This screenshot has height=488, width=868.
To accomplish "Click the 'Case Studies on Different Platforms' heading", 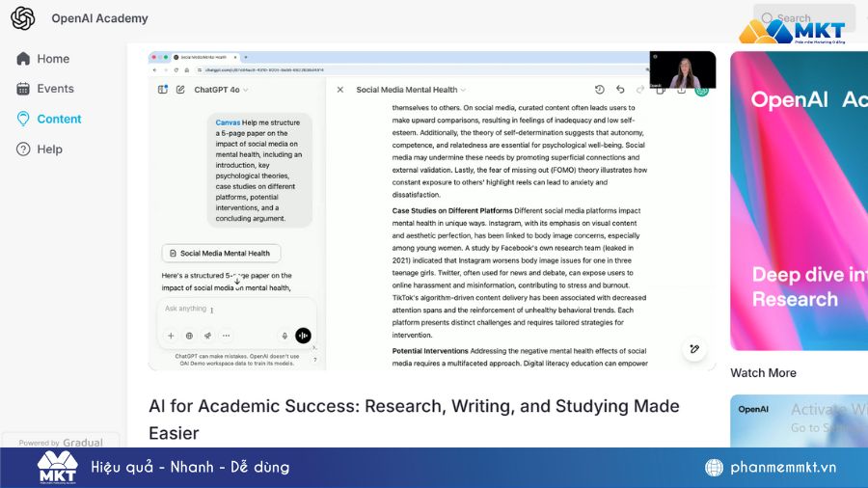I will [452, 211].
